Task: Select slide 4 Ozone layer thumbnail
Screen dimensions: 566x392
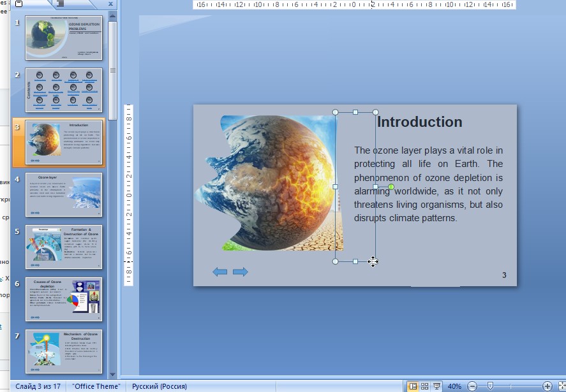Action: [x=64, y=195]
